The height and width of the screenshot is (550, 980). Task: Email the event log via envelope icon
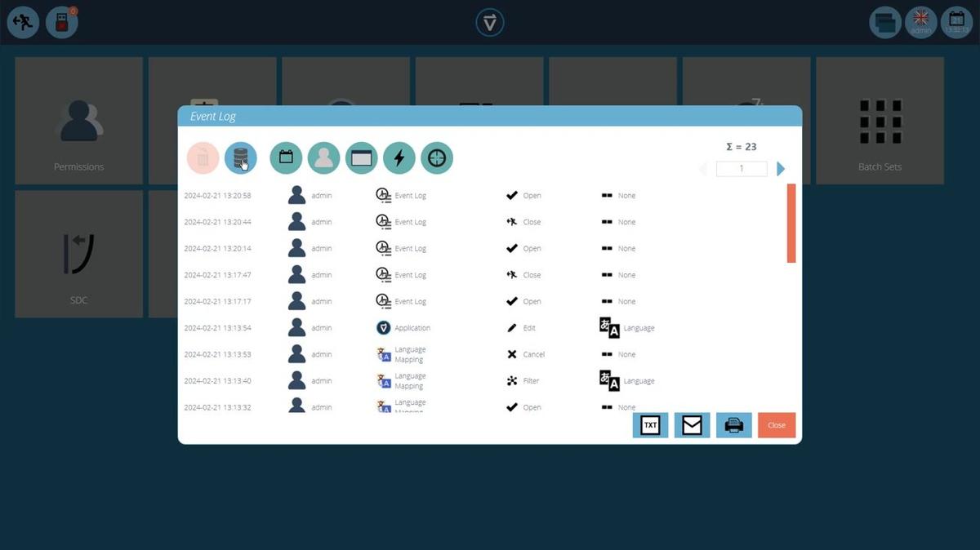[692, 425]
